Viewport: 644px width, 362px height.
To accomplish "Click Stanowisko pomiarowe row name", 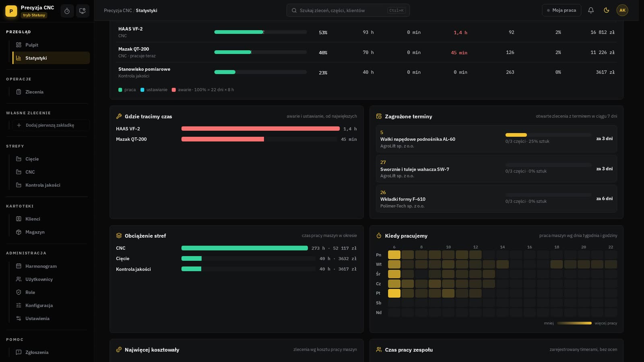I will [144, 69].
